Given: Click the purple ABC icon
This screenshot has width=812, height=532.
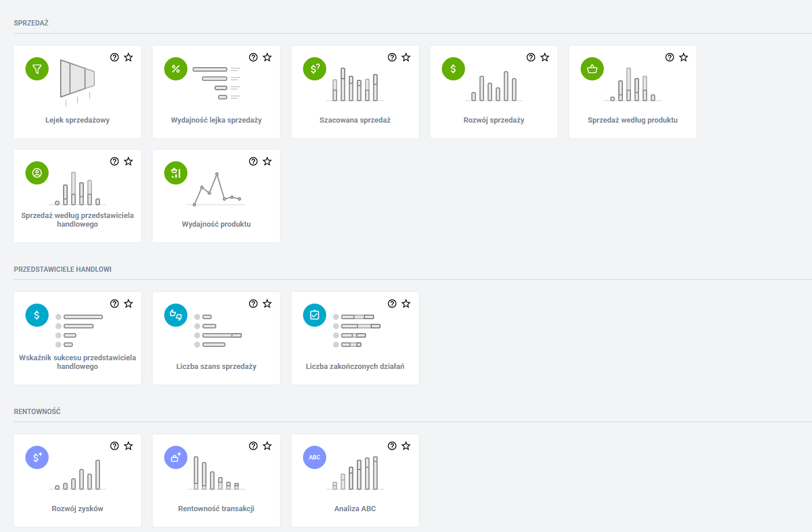Looking at the screenshot, I should point(315,457).
